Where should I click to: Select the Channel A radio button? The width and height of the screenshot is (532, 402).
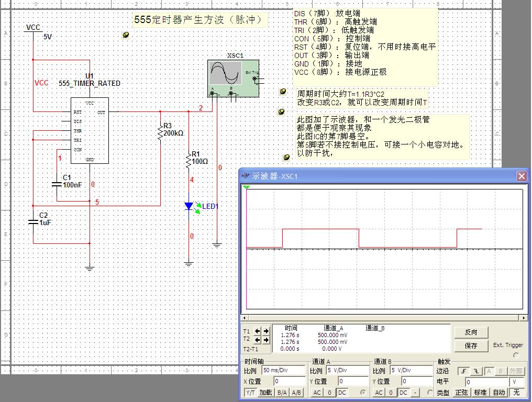pos(363,392)
